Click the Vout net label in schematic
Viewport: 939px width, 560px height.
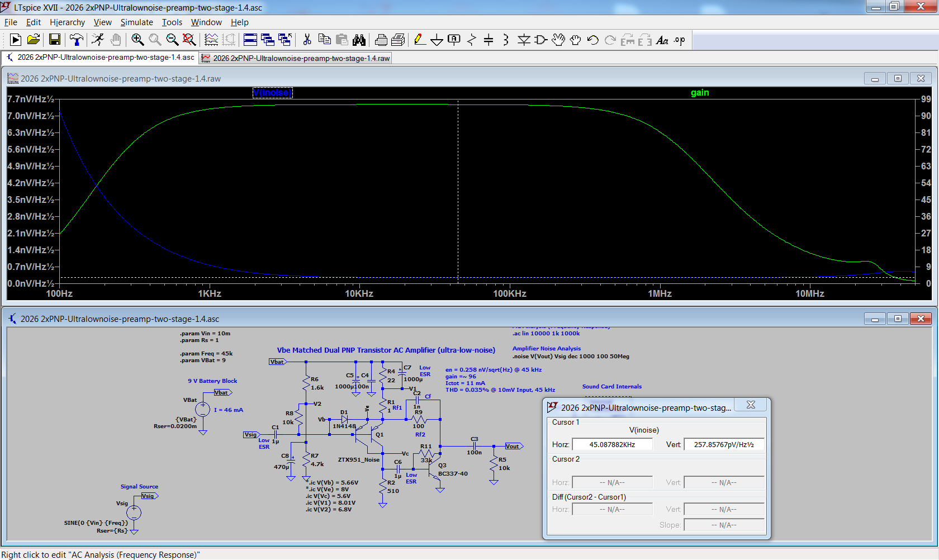tap(513, 446)
